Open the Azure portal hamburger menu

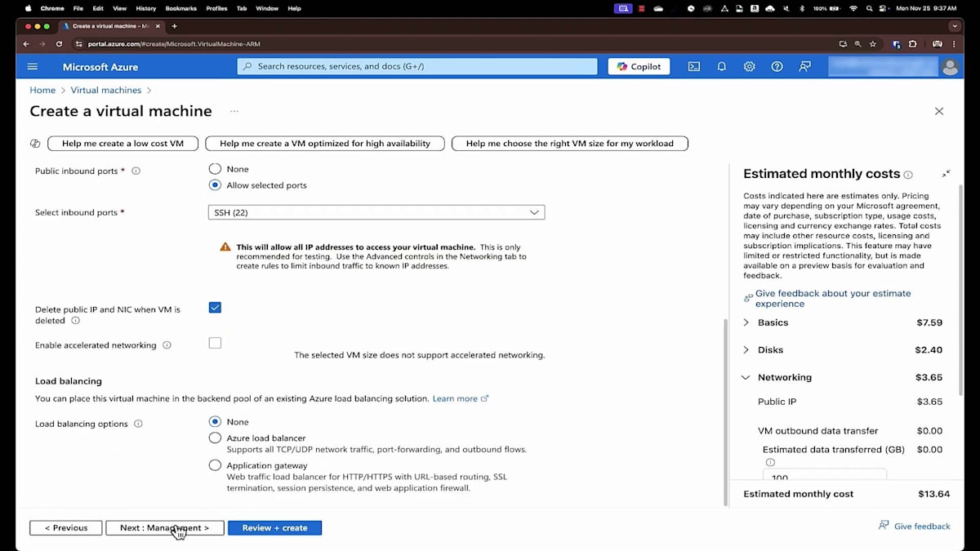tap(33, 67)
